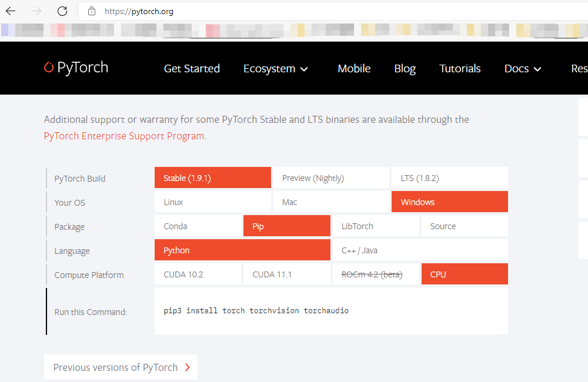588x382 pixels.
Task: Choose Linux as your OS
Action: pos(213,202)
